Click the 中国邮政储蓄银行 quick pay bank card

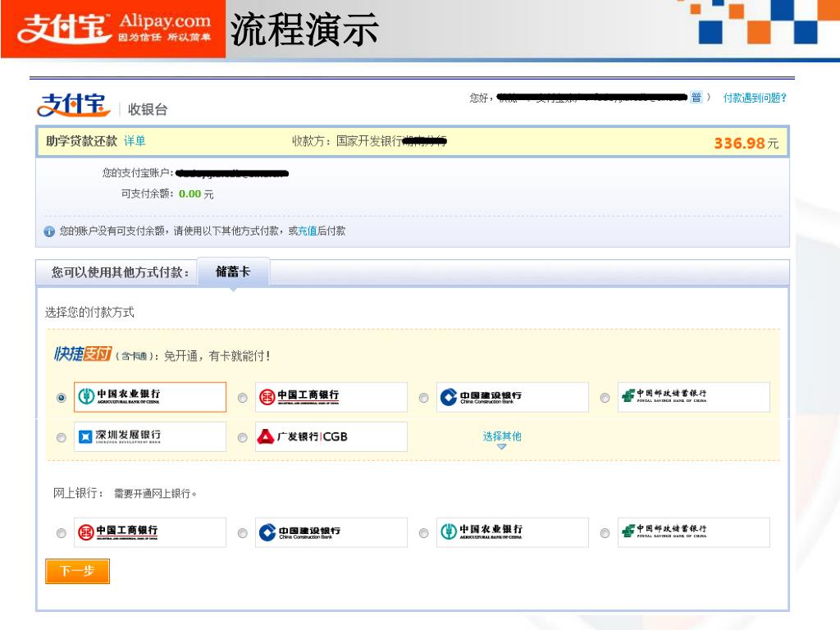[694, 397]
